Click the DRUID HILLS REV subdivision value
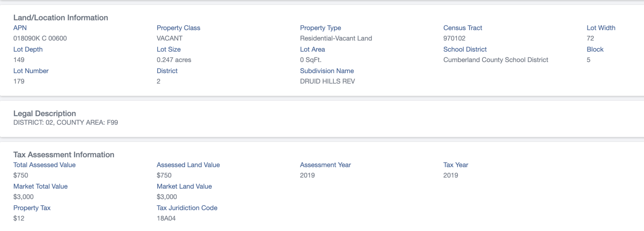Screen dimensions: 644x231 pos(327,81)
